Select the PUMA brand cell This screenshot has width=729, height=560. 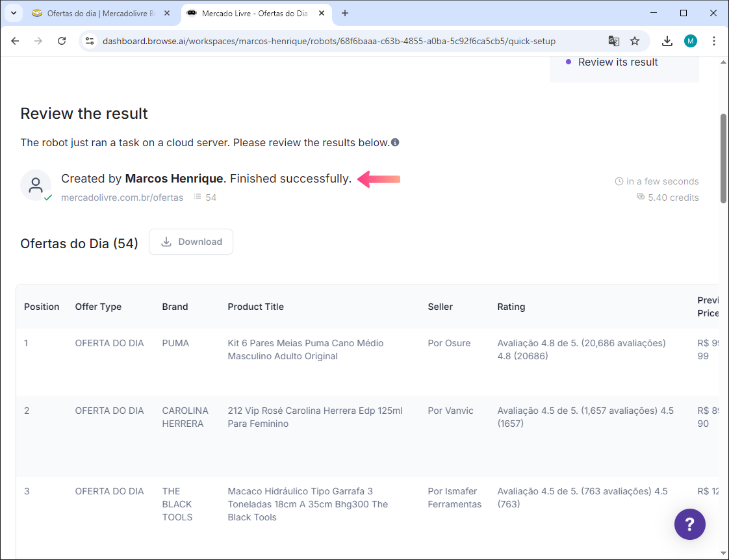pos(175,343)
